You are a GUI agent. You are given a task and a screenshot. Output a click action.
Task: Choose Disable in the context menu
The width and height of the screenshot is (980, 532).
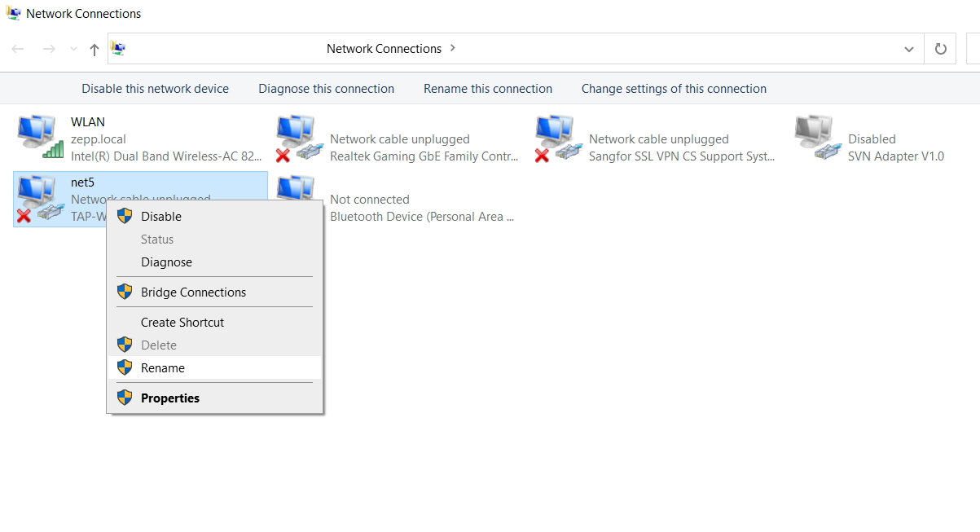point(160,217)
